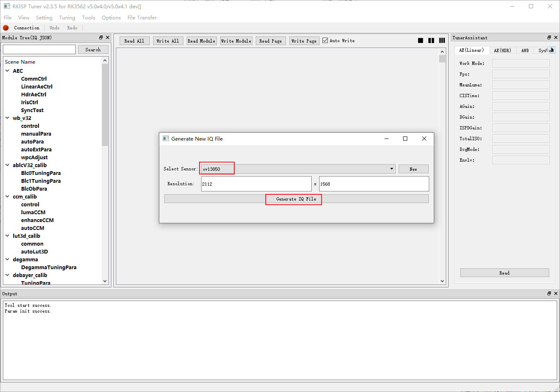Open the Tuning menu
The height and width of the screenshot is (392, 560).
67,18
